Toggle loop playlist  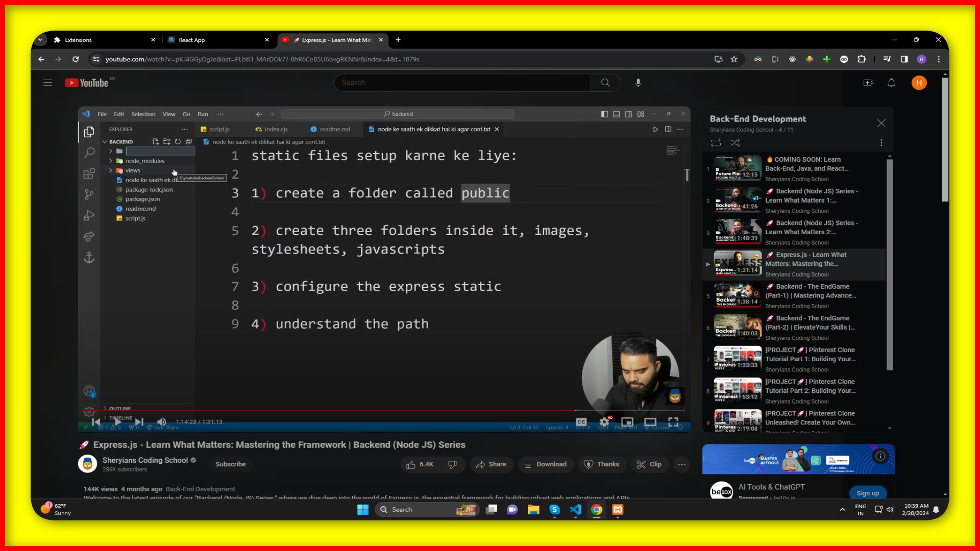[x=716, y=143]
